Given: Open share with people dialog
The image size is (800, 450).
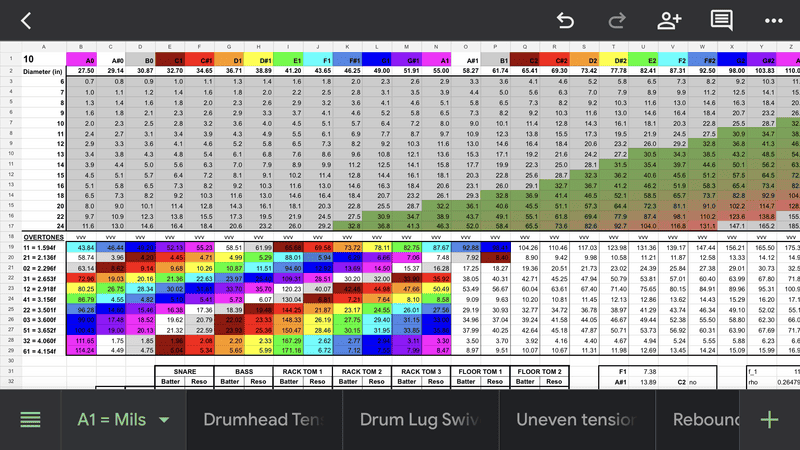Looking at the screenshot, I should pyautogui.click(x=669, y=20).
